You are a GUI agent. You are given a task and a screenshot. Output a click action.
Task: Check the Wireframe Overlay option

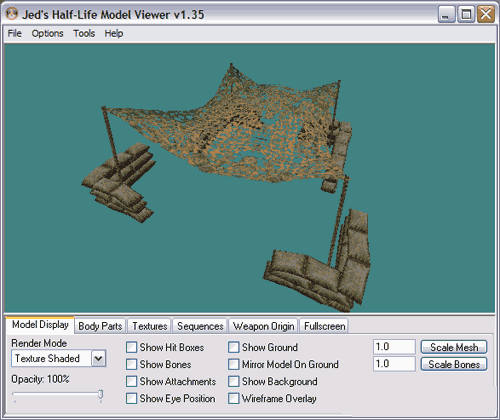point(234,398)
